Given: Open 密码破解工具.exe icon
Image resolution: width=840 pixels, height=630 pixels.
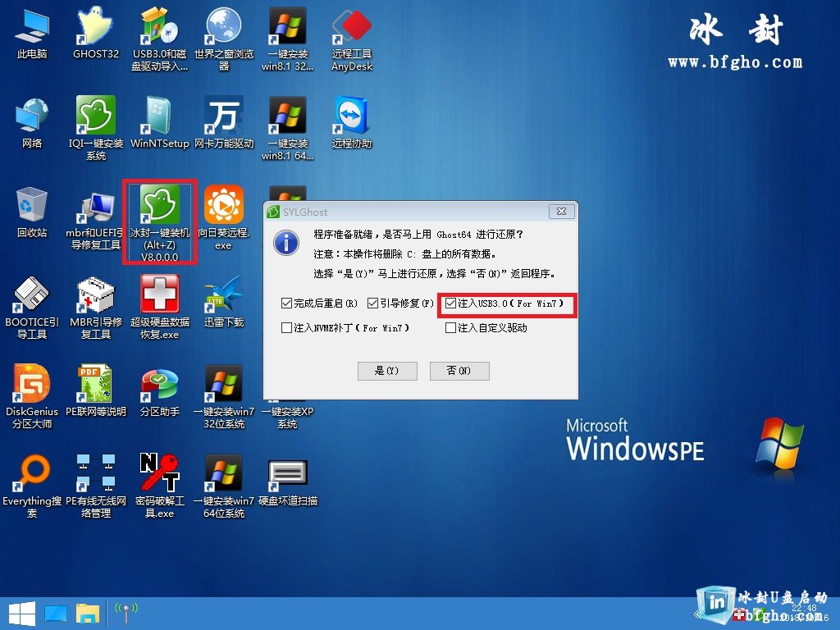Looking at the screenshot, I should pyautogui.click(x=160, y=486).
